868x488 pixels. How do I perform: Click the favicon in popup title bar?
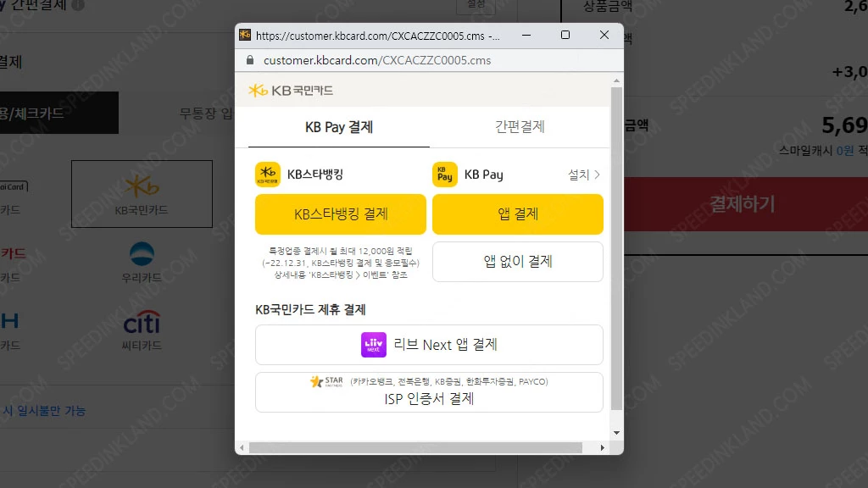(x=245, y=36)
